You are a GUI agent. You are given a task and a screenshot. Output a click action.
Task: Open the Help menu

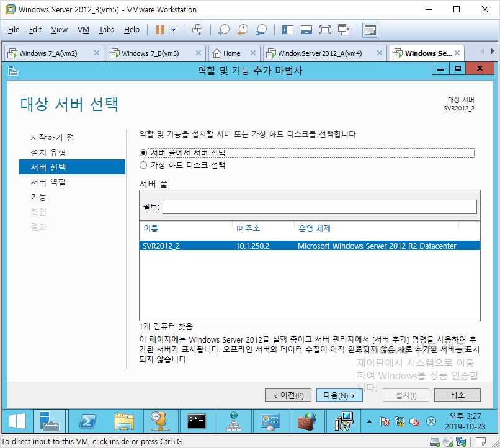click(132, 30)
